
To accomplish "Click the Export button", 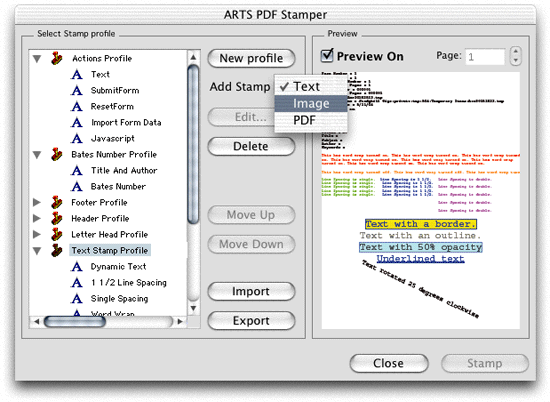I will click(251, 321).
